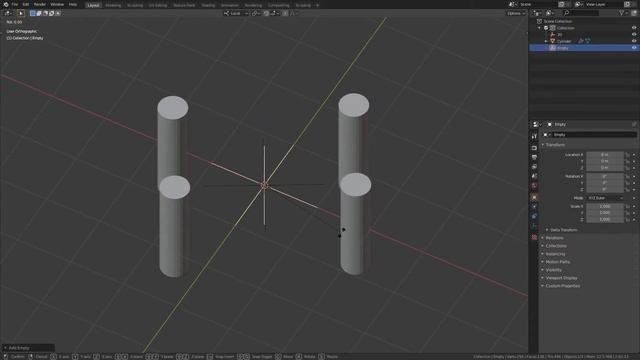Image resolution: width=640 pixels, height=360 pixels.
Task: Click the outliner search field
Action: [581, 13]
